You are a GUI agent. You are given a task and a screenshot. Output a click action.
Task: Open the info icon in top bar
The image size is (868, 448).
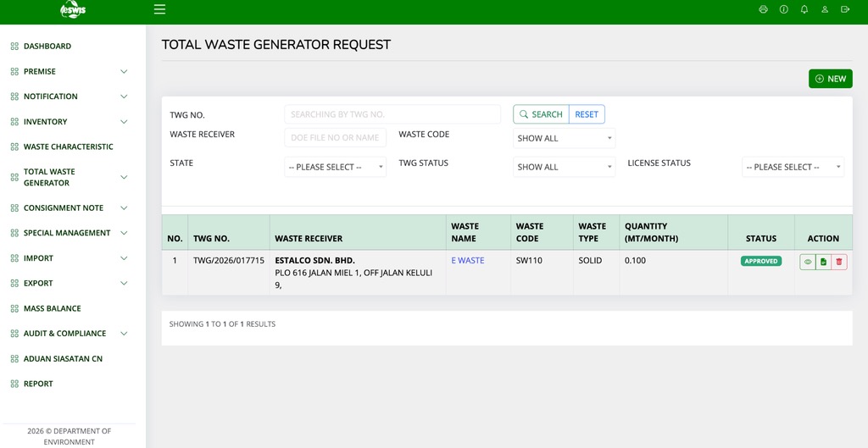(784, 9)
